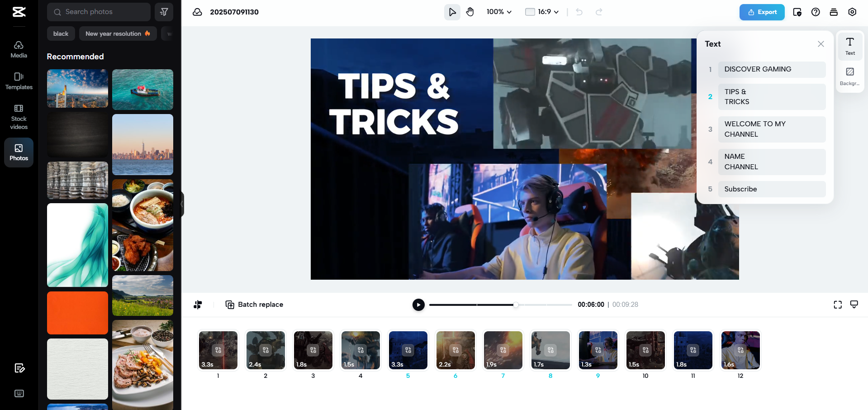This screenshot has height=410, width=868.
Task: Pick the city skyline clouds photo
Action: (x=77, y=88)
